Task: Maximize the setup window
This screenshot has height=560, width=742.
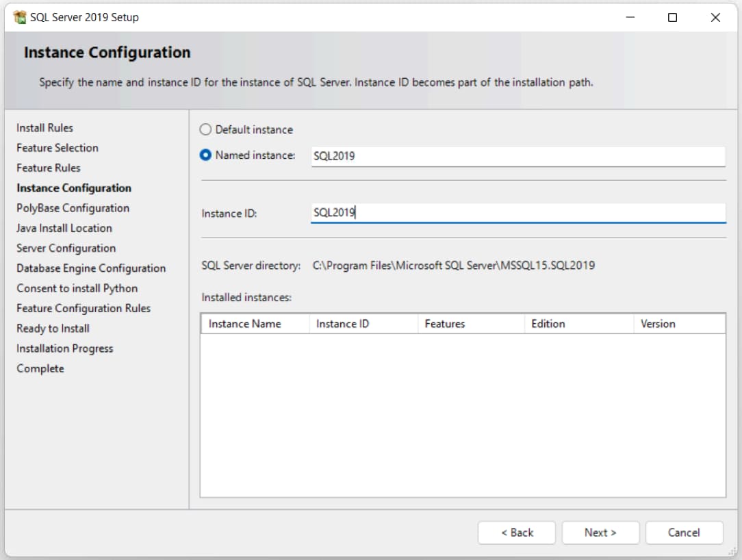Action: click(672, 18)
